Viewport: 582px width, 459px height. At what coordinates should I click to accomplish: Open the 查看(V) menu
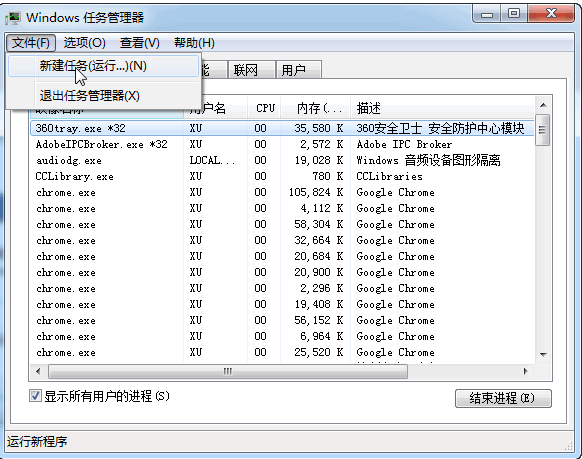pyautogui.click(x=140, y=43)
